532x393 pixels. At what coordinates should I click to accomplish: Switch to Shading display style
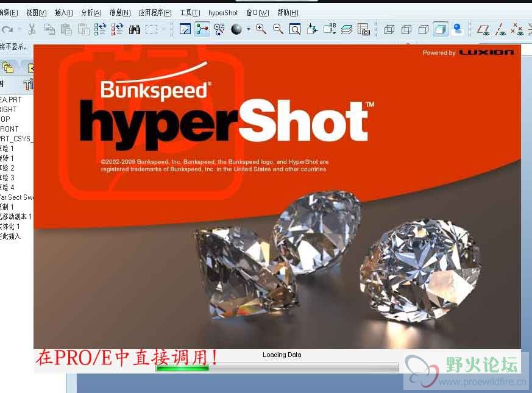(x=441, y=29)
